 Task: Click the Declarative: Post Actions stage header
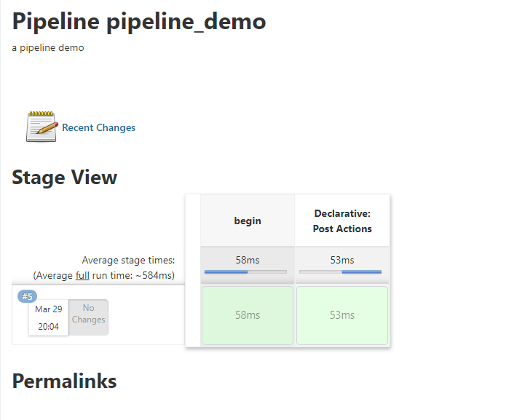342,221
